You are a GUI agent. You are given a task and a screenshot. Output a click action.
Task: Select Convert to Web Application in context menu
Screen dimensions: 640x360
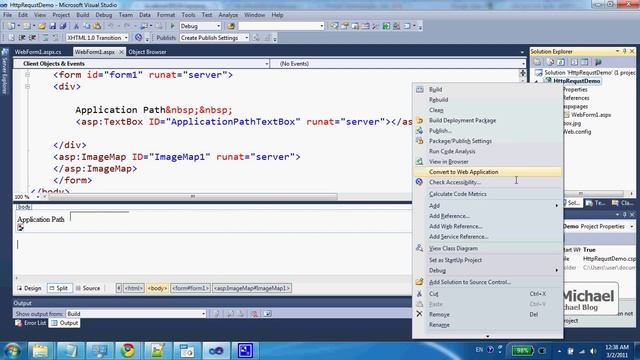(x=487, y=172)
